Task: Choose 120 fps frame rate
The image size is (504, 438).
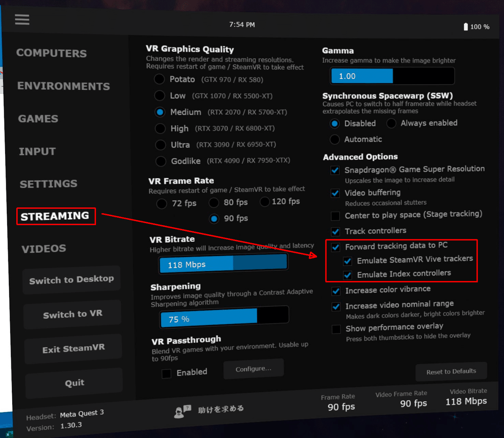Action: (x=265, y=202)
